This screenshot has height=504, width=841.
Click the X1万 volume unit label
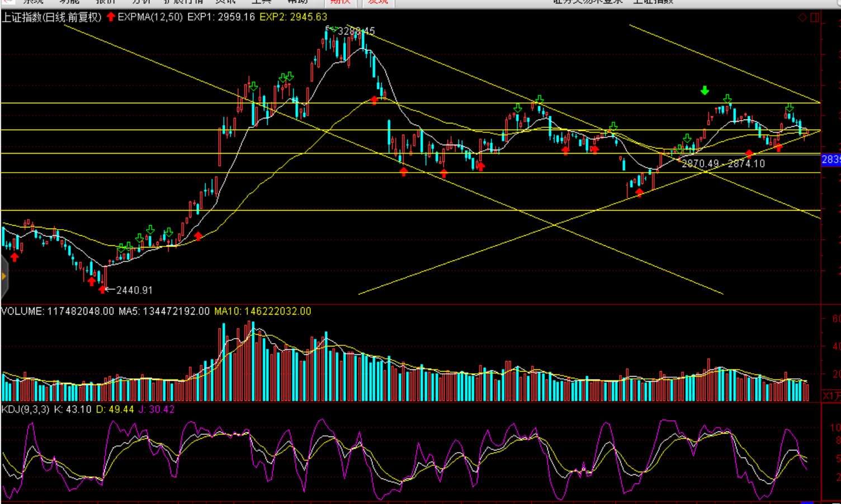(831, 396)
